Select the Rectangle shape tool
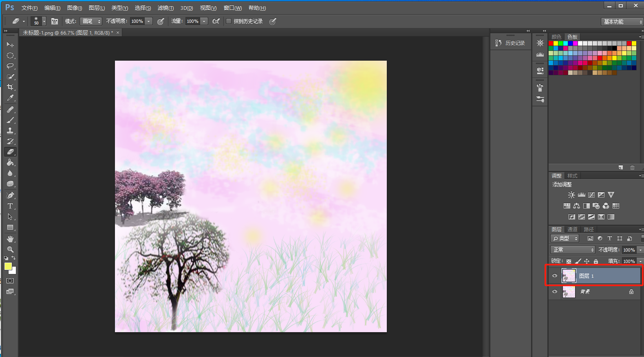The image size is (644, 357). pos(10,228)
